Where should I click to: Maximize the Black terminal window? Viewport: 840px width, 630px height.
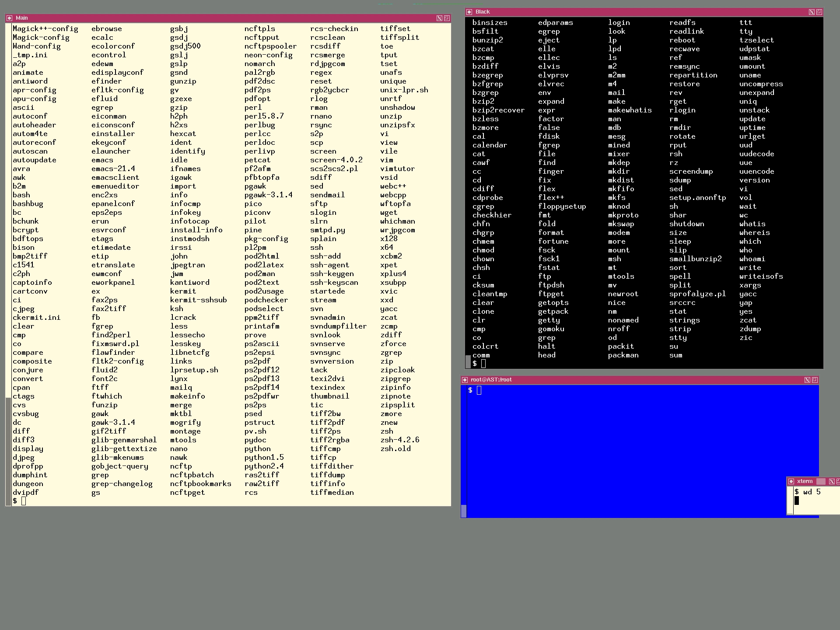pyautogui.click(x=819, y=12)
